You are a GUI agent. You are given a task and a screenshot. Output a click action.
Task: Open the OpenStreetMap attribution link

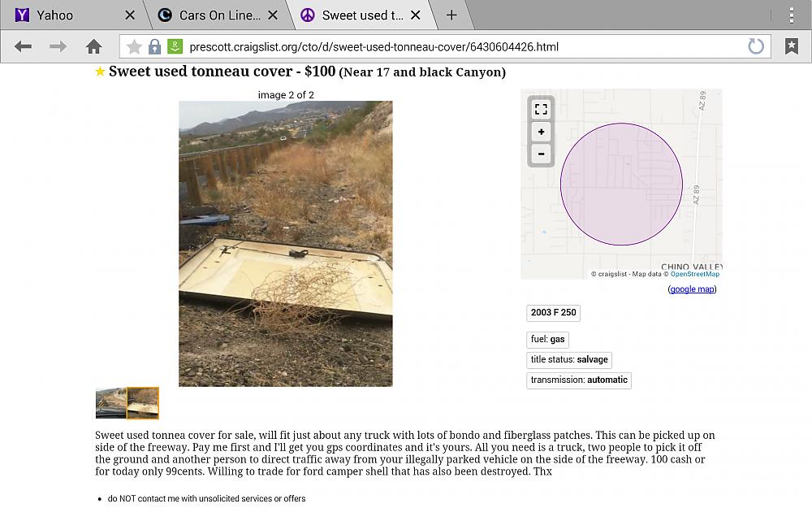pos(694,274)
